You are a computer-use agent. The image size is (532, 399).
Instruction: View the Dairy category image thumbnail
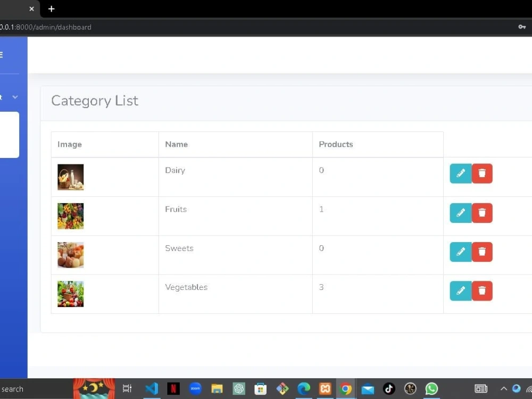(70, 177)
